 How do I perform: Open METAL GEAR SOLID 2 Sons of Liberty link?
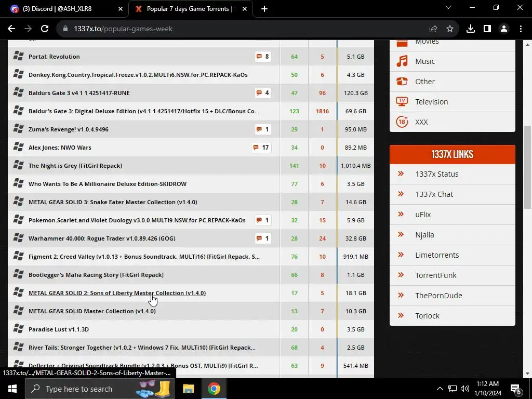click(117, 293)
